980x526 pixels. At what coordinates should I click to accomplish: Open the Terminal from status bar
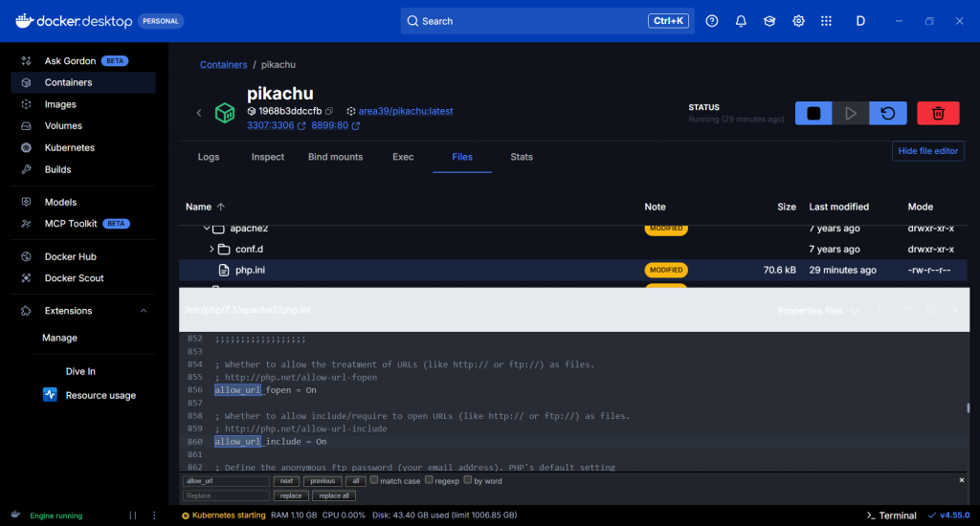pos(891,515)
